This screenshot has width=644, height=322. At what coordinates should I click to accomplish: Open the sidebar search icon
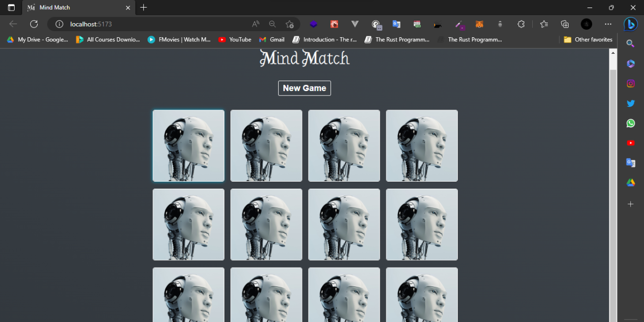[x=630, y=43]
